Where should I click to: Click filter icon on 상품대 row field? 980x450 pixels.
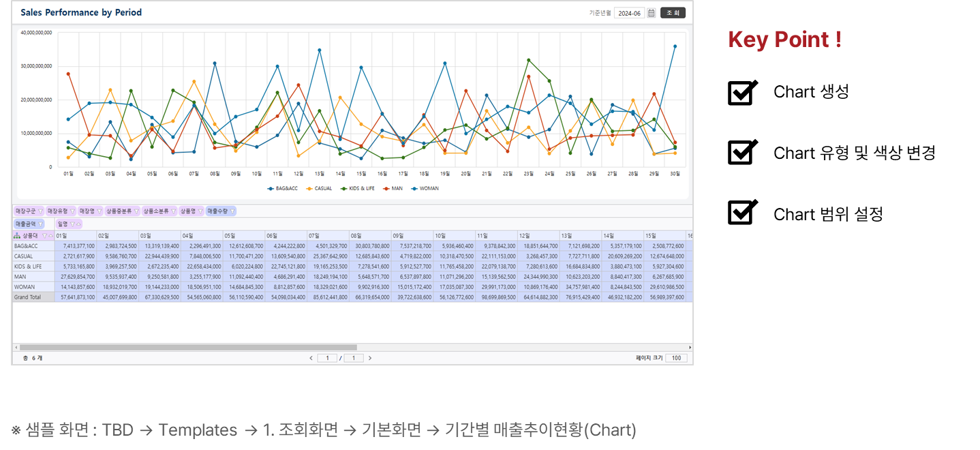44,236
